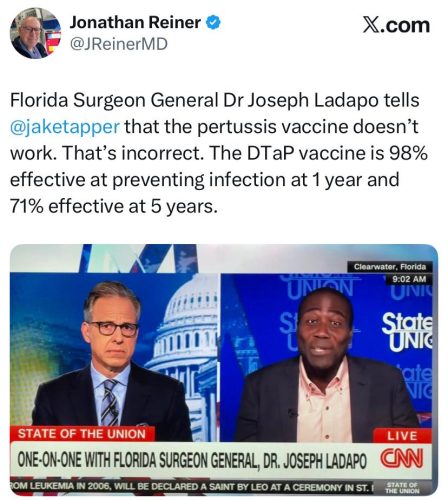The width and height of the screenshot is (448, 500).
Task: Click the scrolling news ticker text
Action: pyautogui.click(x=191, y=486)
